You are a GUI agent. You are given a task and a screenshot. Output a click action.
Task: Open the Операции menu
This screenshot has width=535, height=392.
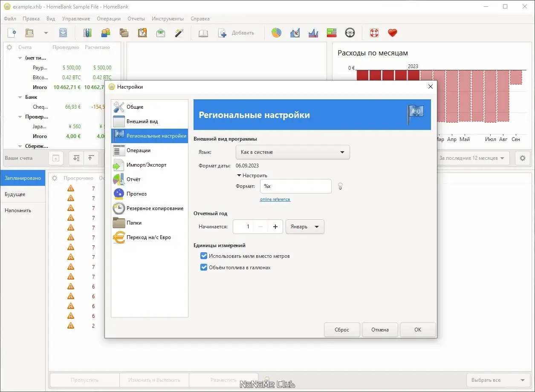tap(109, 19)
